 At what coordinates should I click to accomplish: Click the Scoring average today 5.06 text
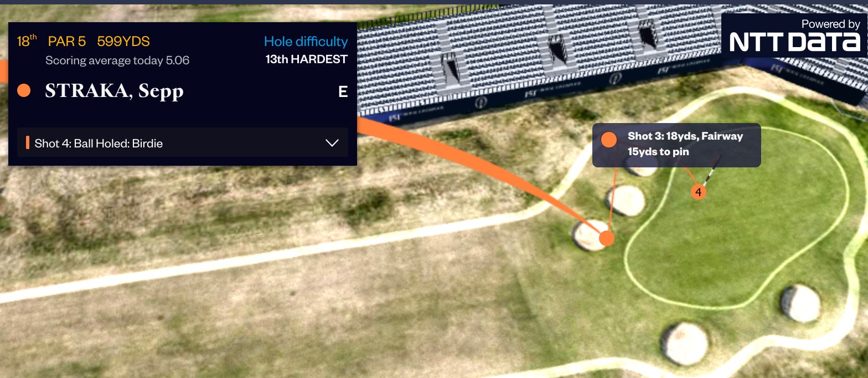pyautogui.click(x=117, y=60)
